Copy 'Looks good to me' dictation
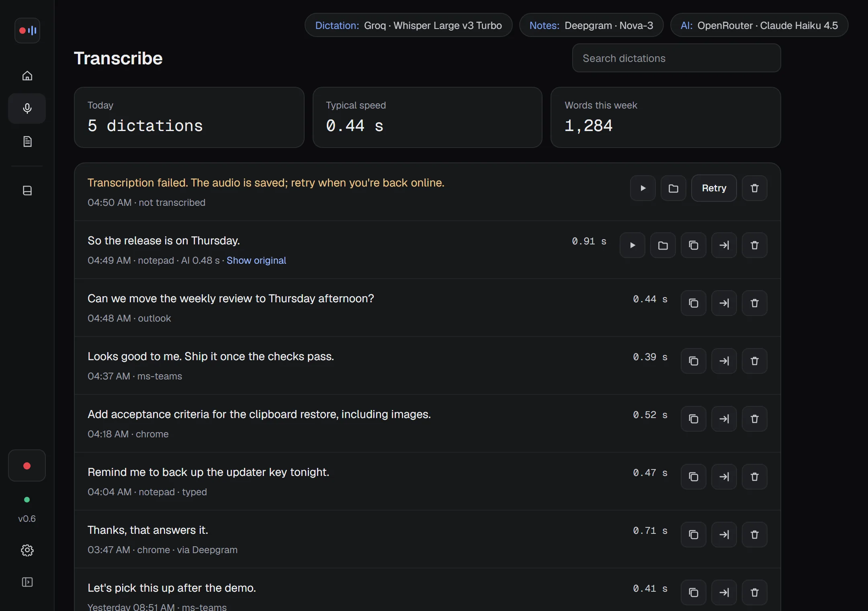The width and height of the screenshot is (868, 611). [x=694, y=361]
